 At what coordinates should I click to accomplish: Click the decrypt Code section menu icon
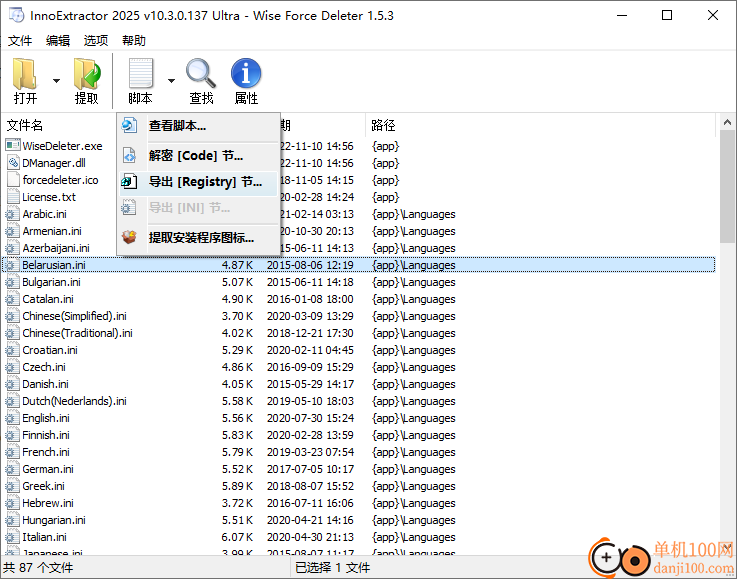[129, 155]
